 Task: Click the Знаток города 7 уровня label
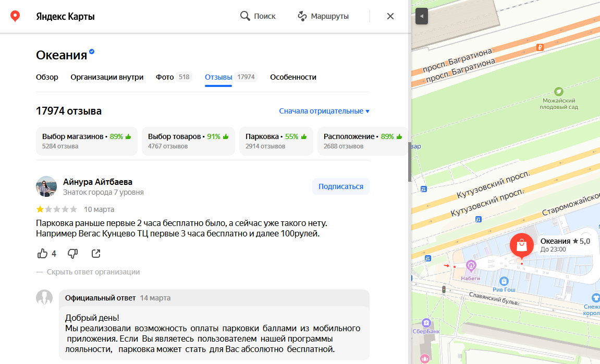click(x=103, y=192)
